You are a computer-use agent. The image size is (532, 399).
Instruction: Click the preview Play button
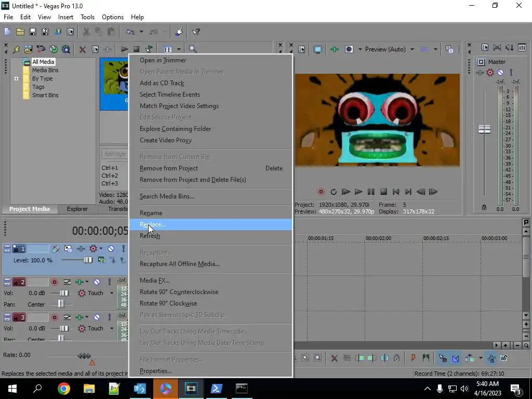[x=358, y=192]
